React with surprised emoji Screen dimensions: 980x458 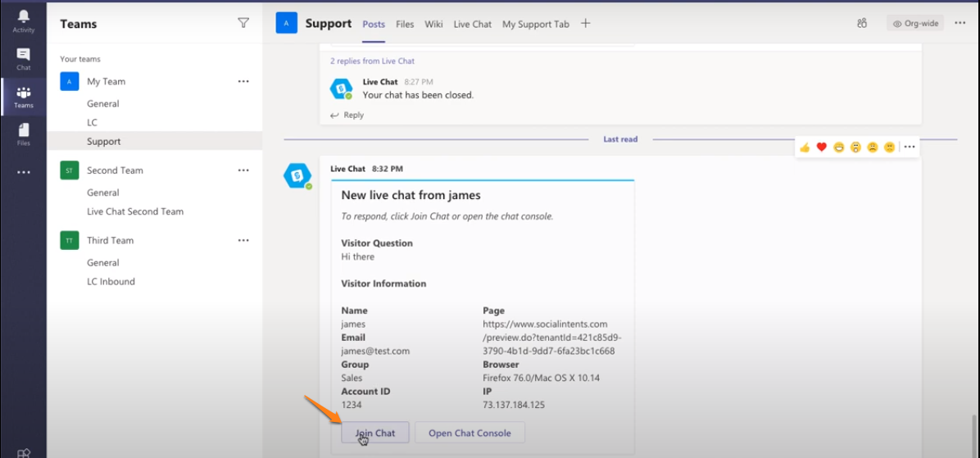(855, 147)
